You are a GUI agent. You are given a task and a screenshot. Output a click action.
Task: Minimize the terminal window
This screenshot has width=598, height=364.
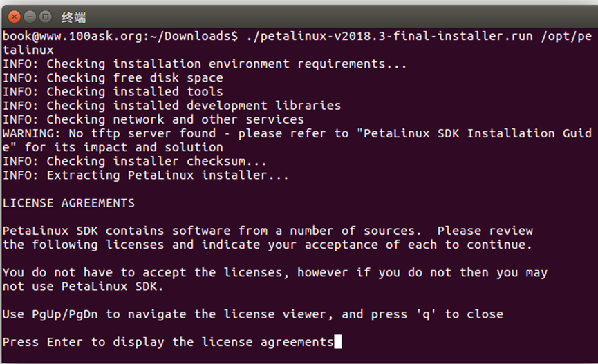(x=30, y=17)
